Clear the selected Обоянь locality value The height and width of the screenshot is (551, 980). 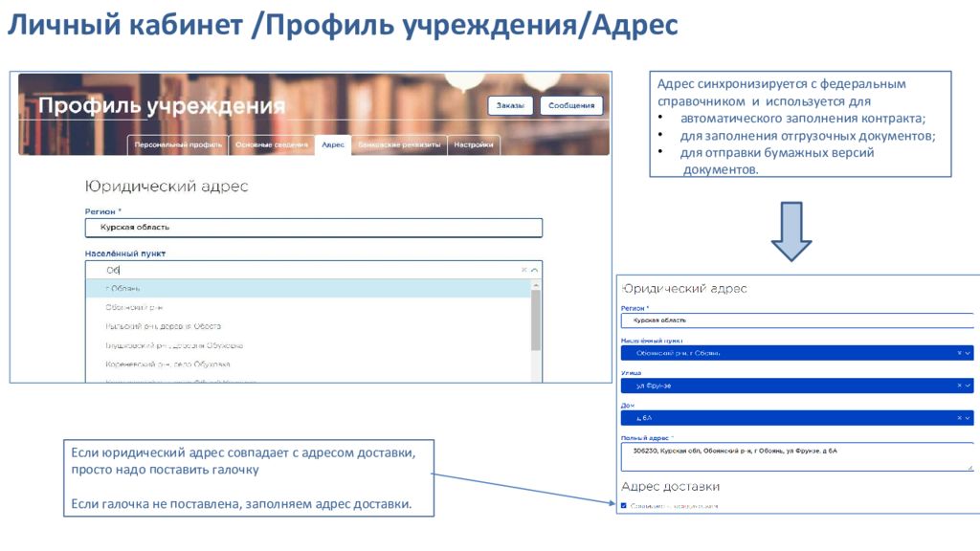coord(959,353)
